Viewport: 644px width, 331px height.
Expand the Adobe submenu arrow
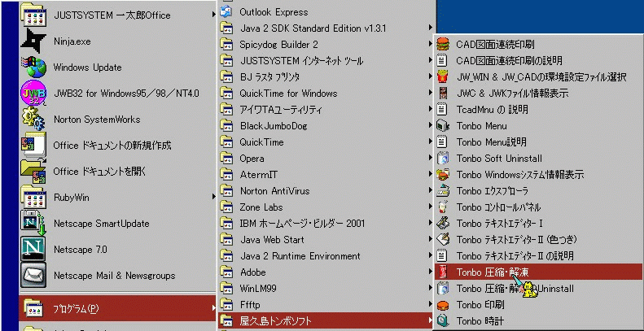pos(430,272)
